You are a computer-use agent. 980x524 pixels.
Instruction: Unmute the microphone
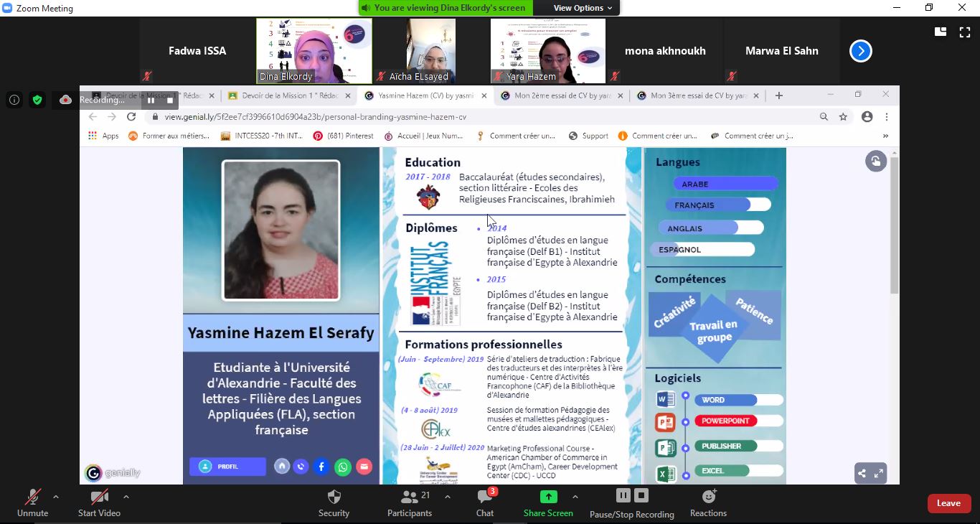(32, 497)
